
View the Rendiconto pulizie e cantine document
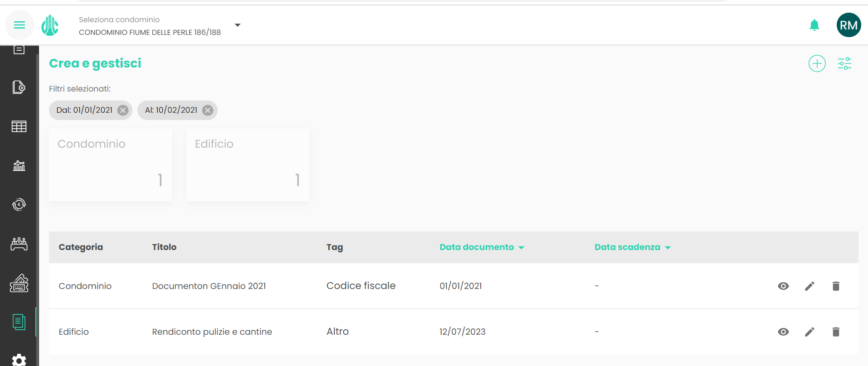pos(783,332)
